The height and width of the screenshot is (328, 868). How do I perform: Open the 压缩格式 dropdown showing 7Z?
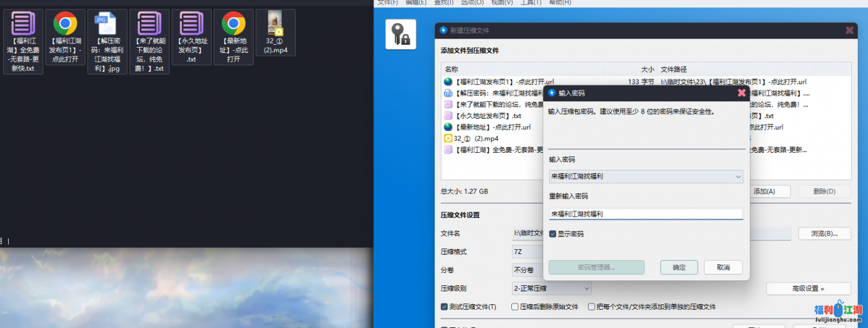pyautogui.click(x=529, y=251)
